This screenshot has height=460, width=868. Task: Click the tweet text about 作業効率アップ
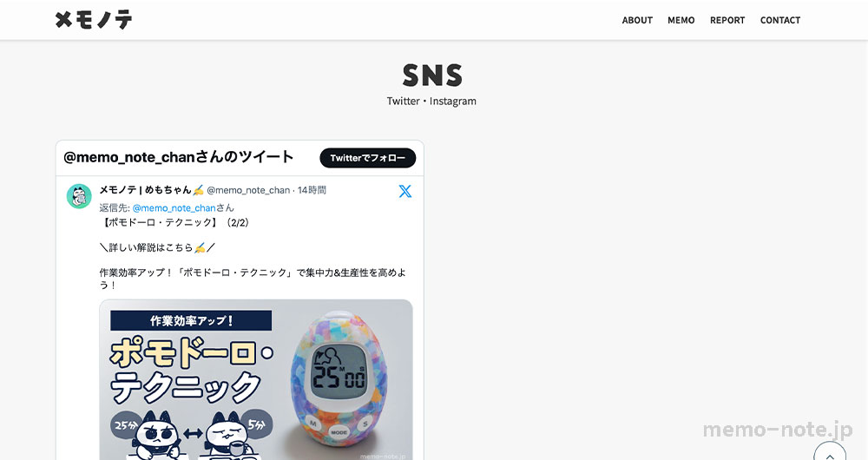click(x=253, y=279)
